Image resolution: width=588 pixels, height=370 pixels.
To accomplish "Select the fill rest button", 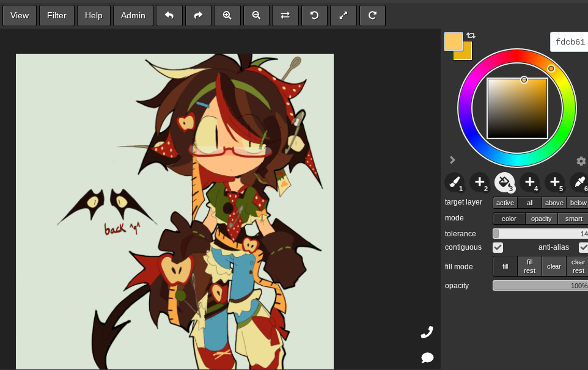I will (x=529, y=266).
